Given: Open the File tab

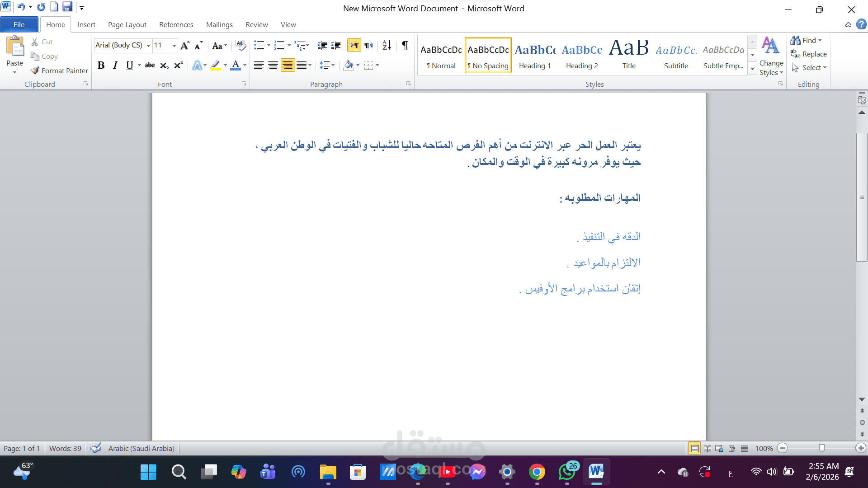Looking at the screenshot, I should (x=19, y=24).
